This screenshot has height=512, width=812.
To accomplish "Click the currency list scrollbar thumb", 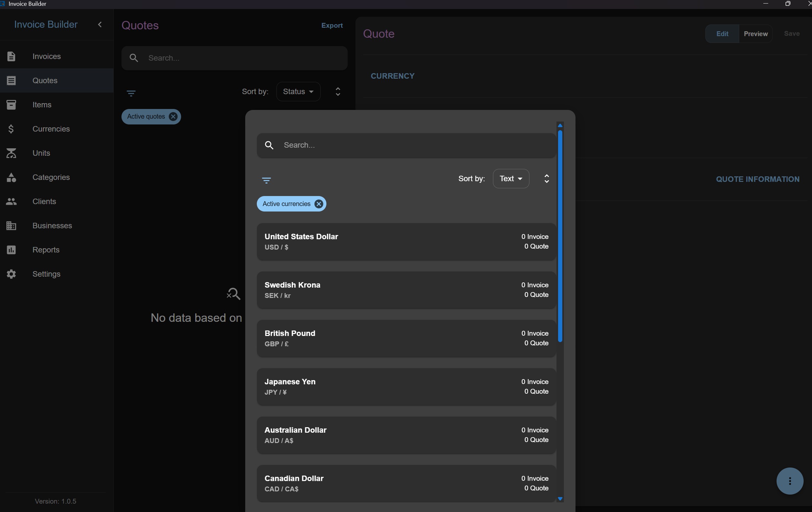I will [x=560, y=236].
